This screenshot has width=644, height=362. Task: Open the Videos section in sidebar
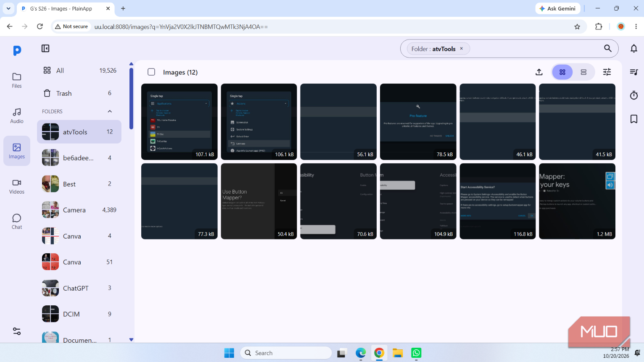(17, 186)
